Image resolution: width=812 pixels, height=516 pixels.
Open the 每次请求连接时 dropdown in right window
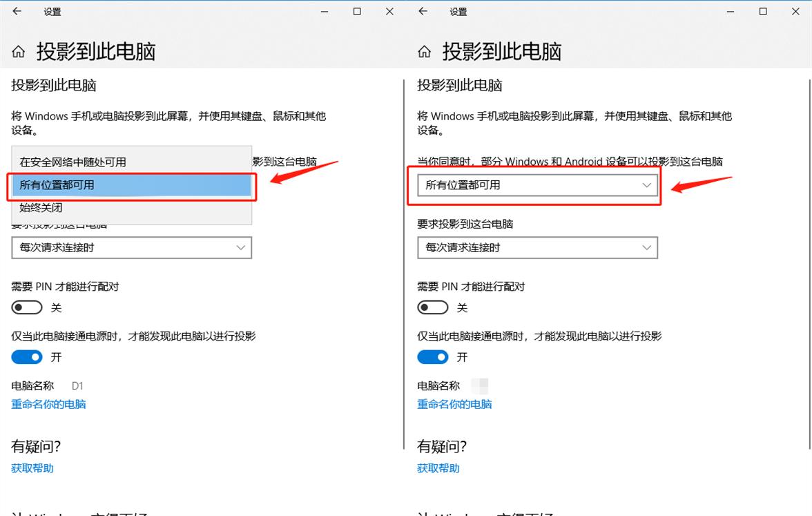[537, 247]
